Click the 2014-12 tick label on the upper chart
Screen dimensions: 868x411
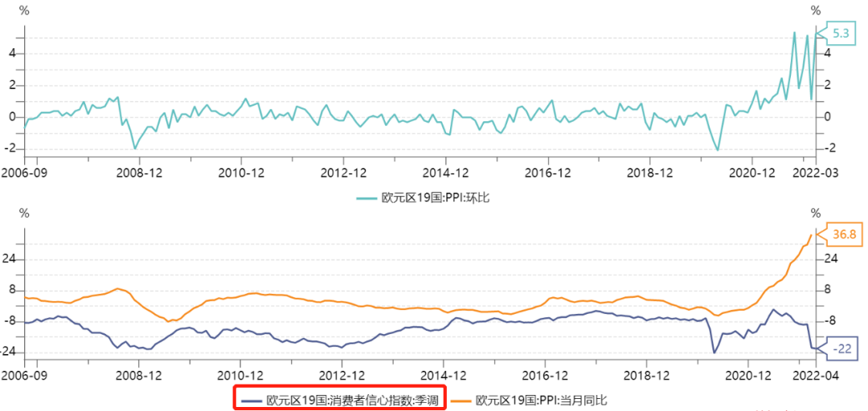point(445,173)
